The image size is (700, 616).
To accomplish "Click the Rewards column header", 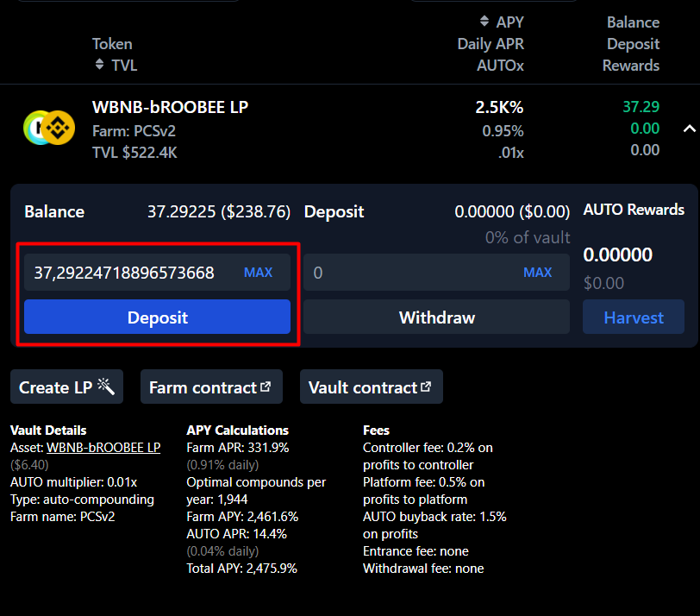I will point(631,66).
